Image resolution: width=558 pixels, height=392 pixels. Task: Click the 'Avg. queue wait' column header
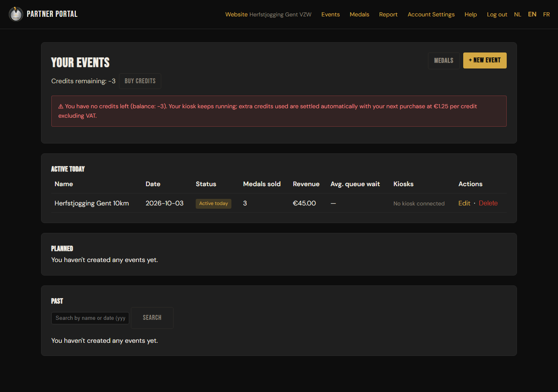click(355, 184)
